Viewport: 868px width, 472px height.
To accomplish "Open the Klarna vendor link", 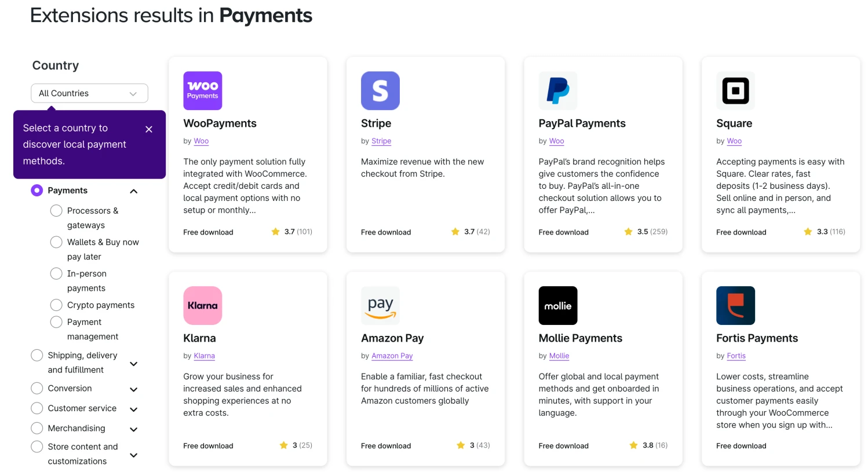I will [x=205, y=356].
